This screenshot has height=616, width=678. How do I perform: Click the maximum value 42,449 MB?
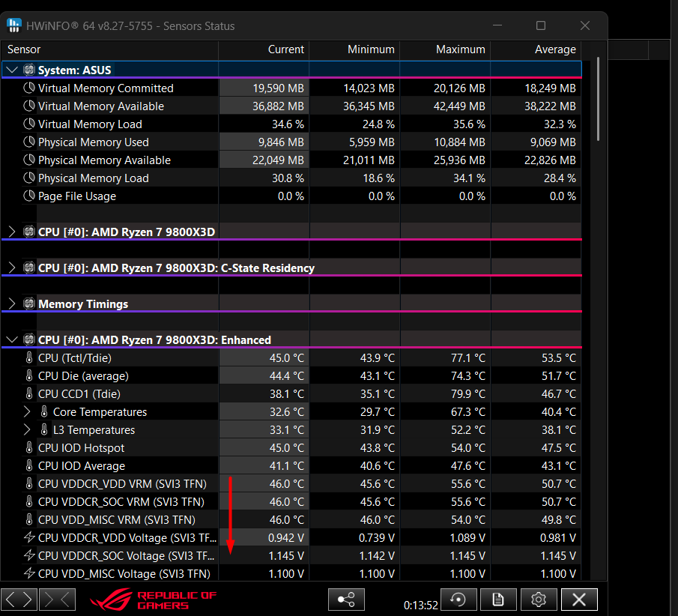pyautogui.click(x=459, y=106)
